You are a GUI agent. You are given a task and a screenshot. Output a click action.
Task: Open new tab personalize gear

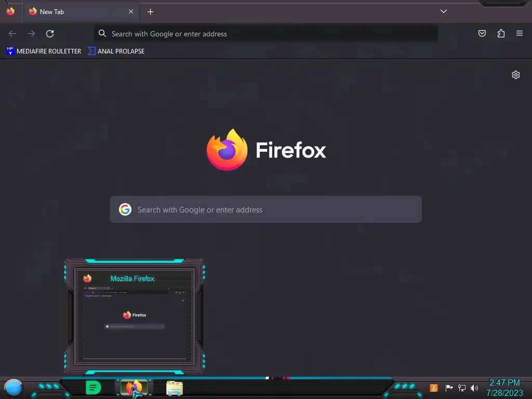coord(516,75)
